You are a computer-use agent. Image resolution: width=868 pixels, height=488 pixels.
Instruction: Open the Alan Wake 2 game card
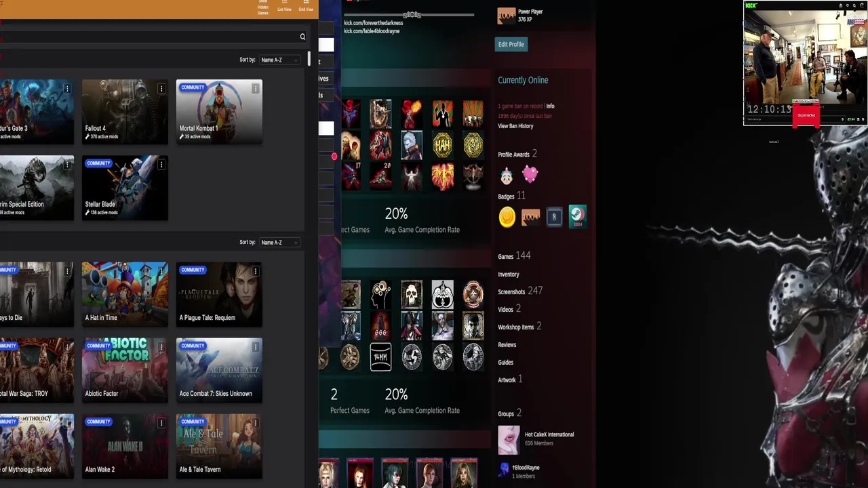[125, 446]
